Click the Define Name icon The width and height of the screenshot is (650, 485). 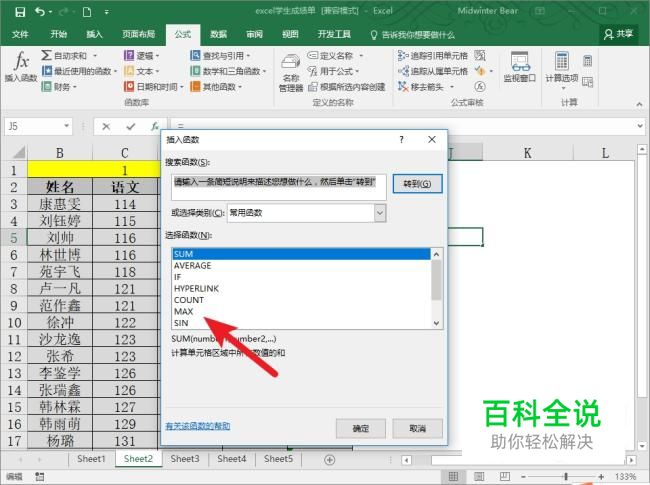(x=313, y=55)
